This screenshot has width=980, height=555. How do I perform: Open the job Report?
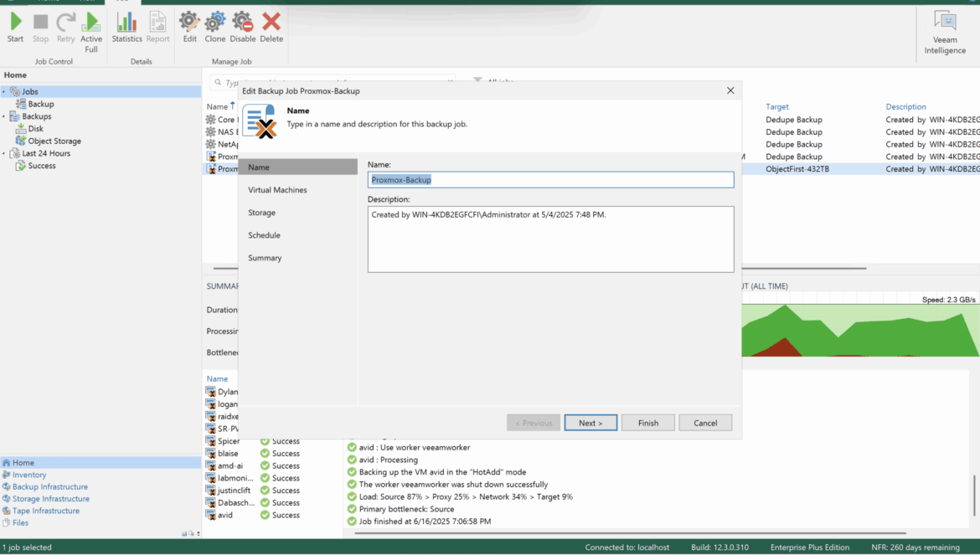pyautogui.click(x=157, y=28)
